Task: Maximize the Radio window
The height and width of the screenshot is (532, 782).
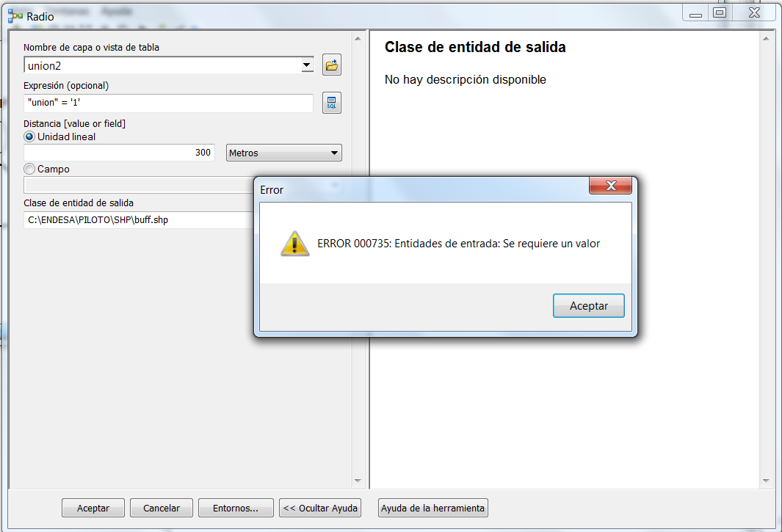Action: [719, 13]
